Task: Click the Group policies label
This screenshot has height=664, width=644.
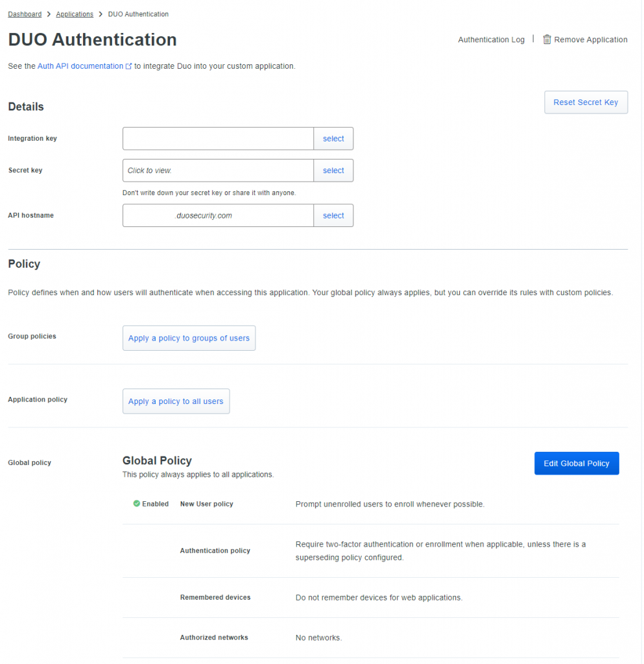Action: [32, 337]
